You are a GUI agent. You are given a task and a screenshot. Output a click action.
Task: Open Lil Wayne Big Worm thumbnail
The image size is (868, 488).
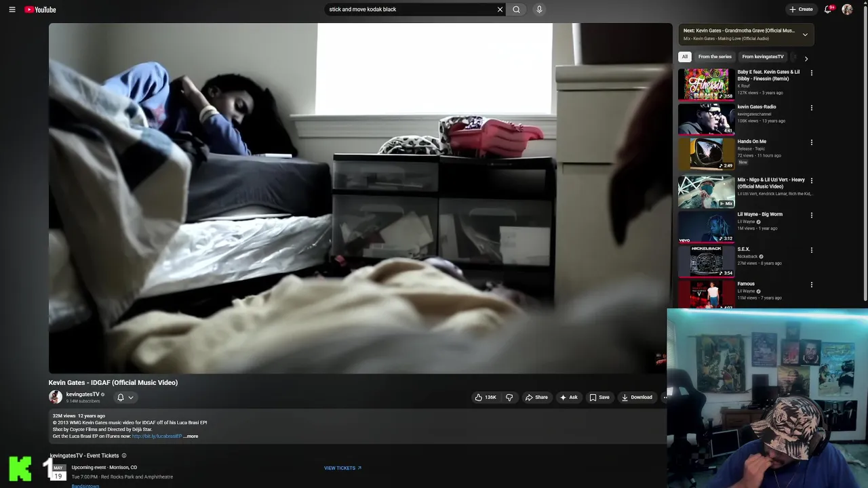tap(707, 226)
